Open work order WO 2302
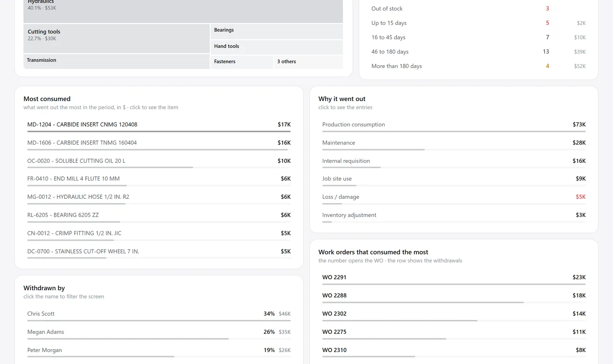 coord(334,314)
